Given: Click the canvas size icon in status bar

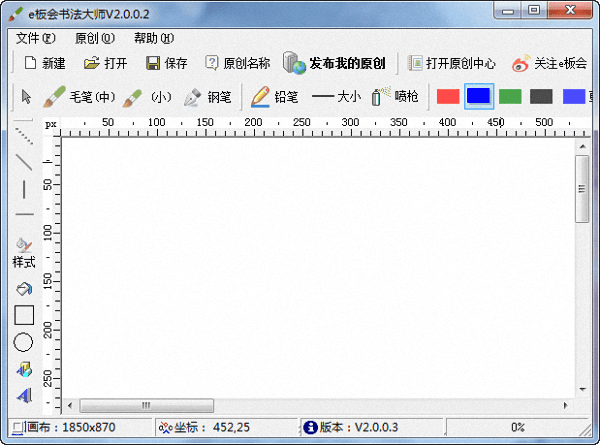Looking at the screenshot, I should click(17, 427).
